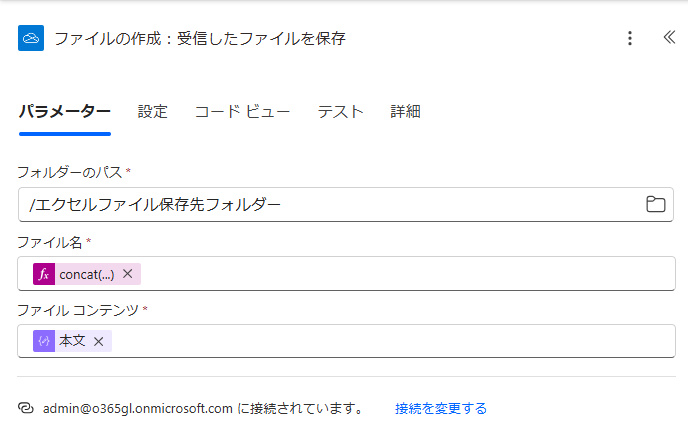Open folder picker icon in フォルダーのパス

pos(656,204)
